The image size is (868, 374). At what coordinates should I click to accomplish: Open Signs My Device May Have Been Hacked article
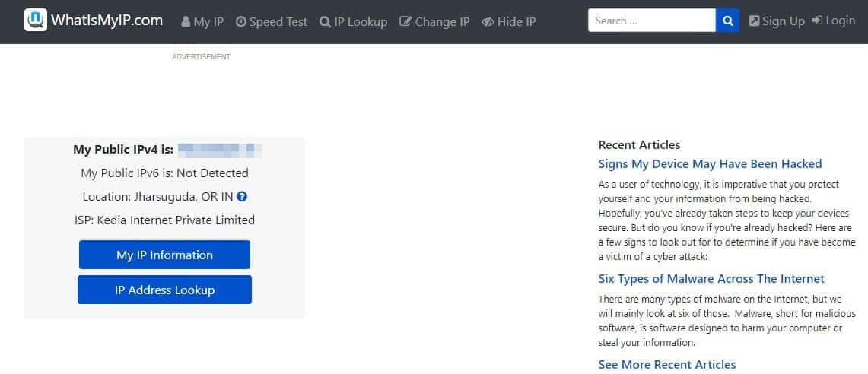(x=710, y=164)
